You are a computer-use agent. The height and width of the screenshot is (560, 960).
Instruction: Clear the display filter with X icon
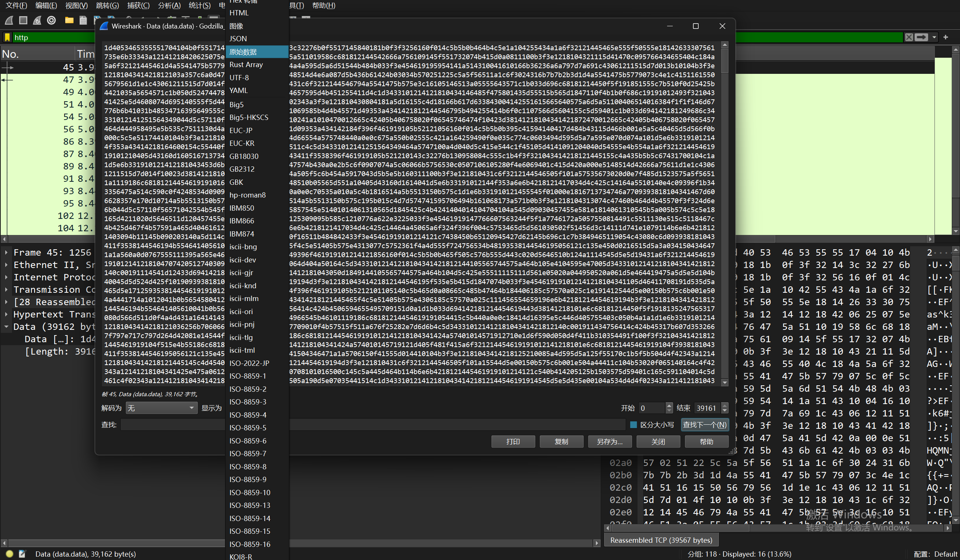909,37
